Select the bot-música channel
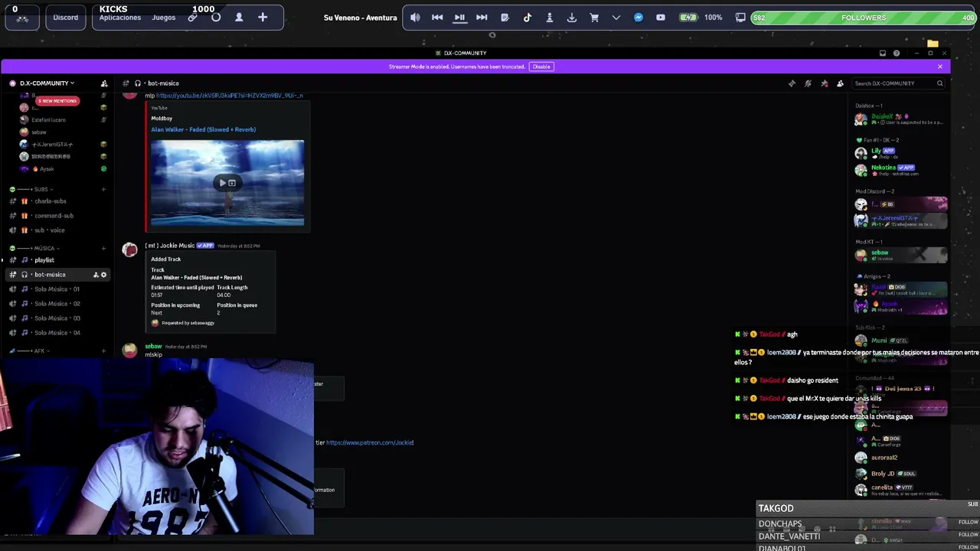This screenshot has height=551, width=980. (57, 275)
